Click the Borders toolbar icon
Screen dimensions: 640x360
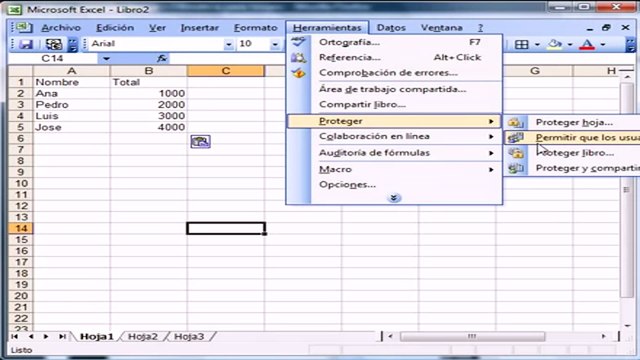(522, 44)
